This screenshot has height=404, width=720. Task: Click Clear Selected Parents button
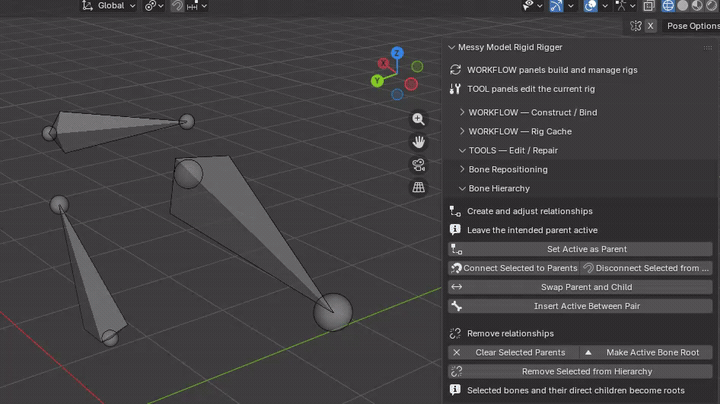tap(514, 353)
